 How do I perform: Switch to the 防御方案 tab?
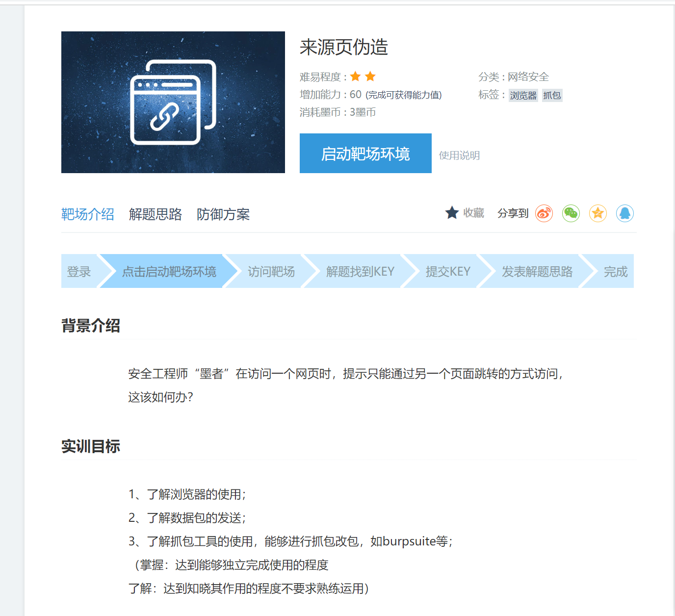point(223,214)
